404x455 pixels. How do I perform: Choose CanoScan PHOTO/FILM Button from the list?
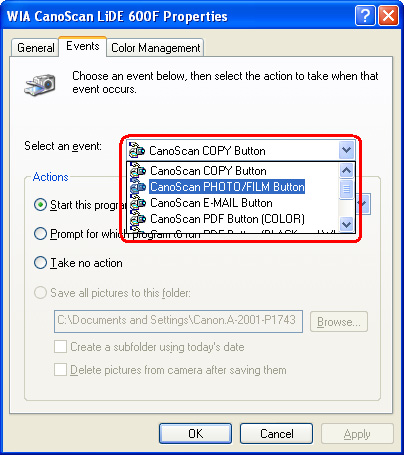coord(227,187)
